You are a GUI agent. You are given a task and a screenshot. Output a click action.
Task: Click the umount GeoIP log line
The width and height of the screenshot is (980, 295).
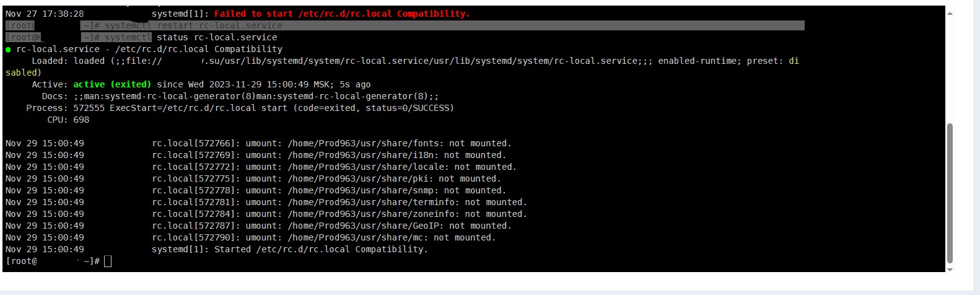click(x=331, y=226)
